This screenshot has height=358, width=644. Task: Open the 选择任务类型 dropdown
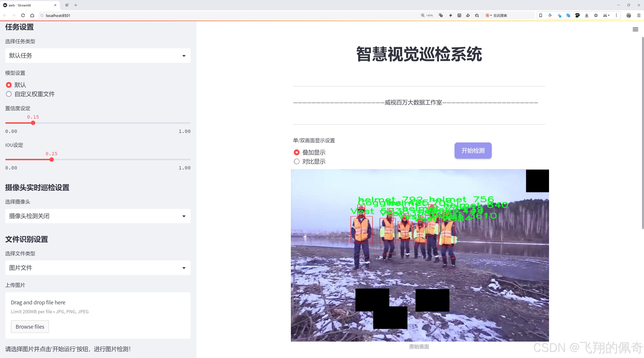coord(98,55)
